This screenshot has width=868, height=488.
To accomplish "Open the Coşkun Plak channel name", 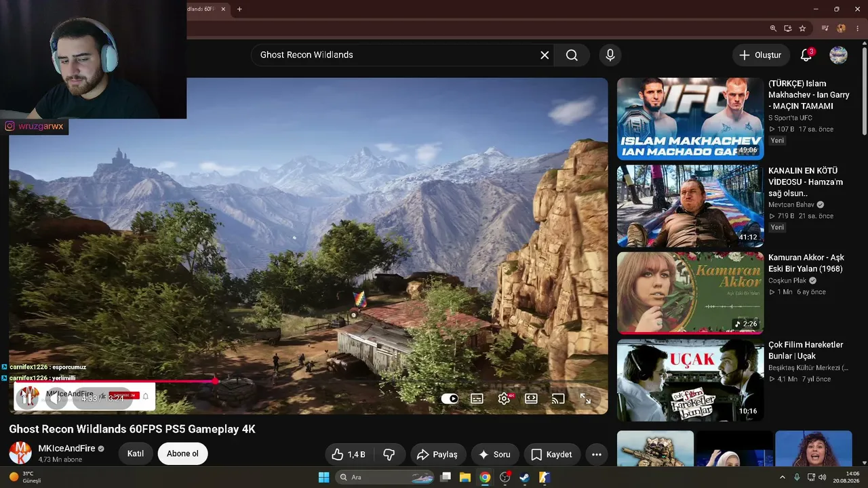I will coord(787,281).
